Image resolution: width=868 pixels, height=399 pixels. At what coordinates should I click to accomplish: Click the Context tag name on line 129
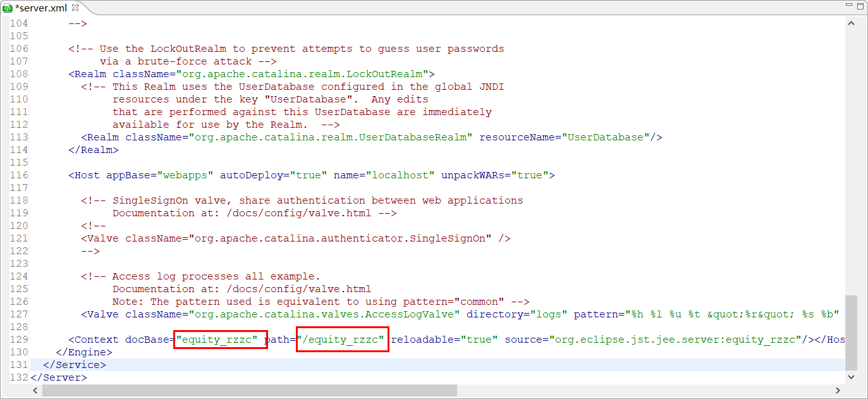click(97, 340)
